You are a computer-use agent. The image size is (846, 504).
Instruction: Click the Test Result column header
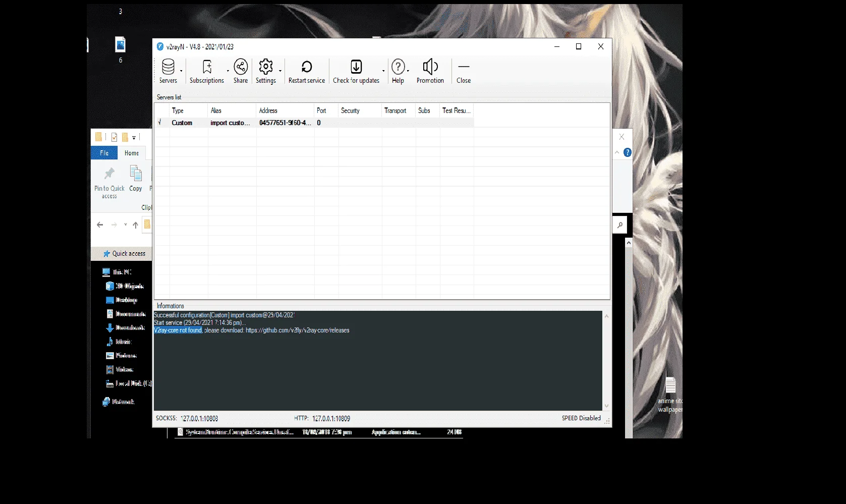pos(457,110)
